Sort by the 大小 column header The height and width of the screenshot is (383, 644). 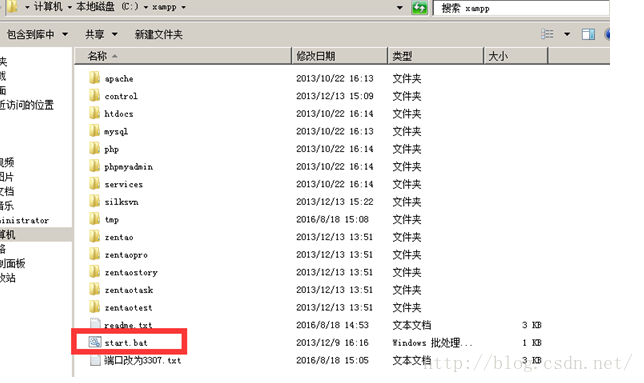(516, 56)
